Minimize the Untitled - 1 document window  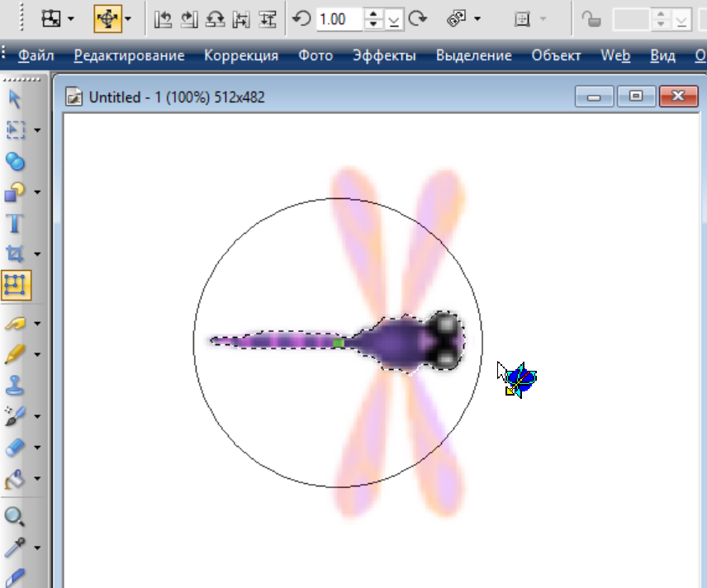(595, 96)
